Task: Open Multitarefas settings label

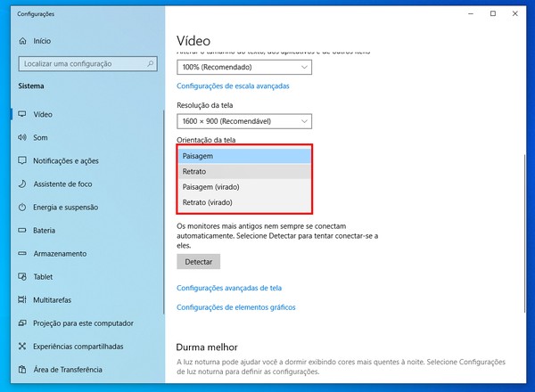Action: click(x=53, y=300)
